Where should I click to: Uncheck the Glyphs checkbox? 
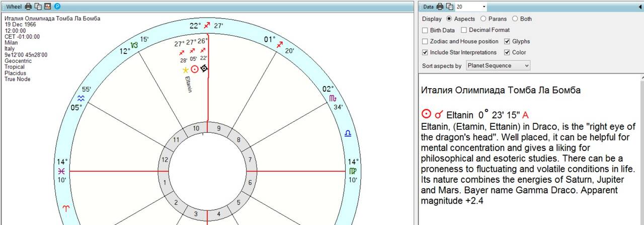(x=507, y=41)
